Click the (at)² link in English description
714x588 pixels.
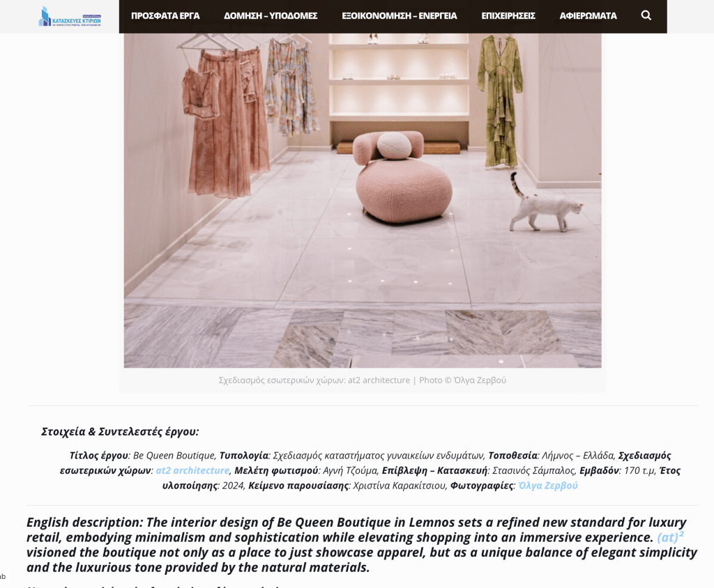670,536
